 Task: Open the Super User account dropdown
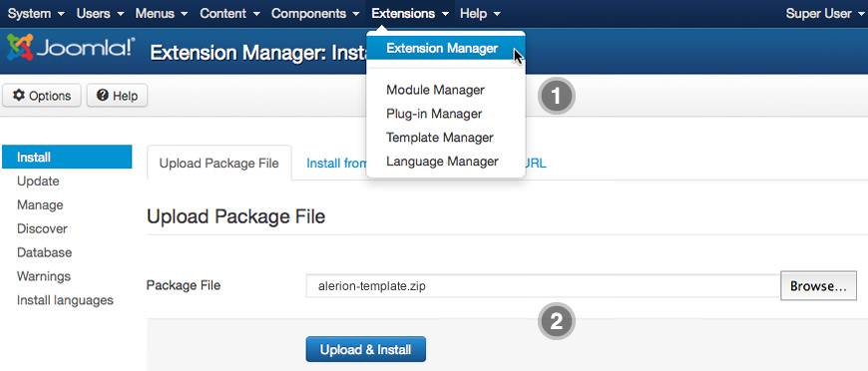click(825, 13)
